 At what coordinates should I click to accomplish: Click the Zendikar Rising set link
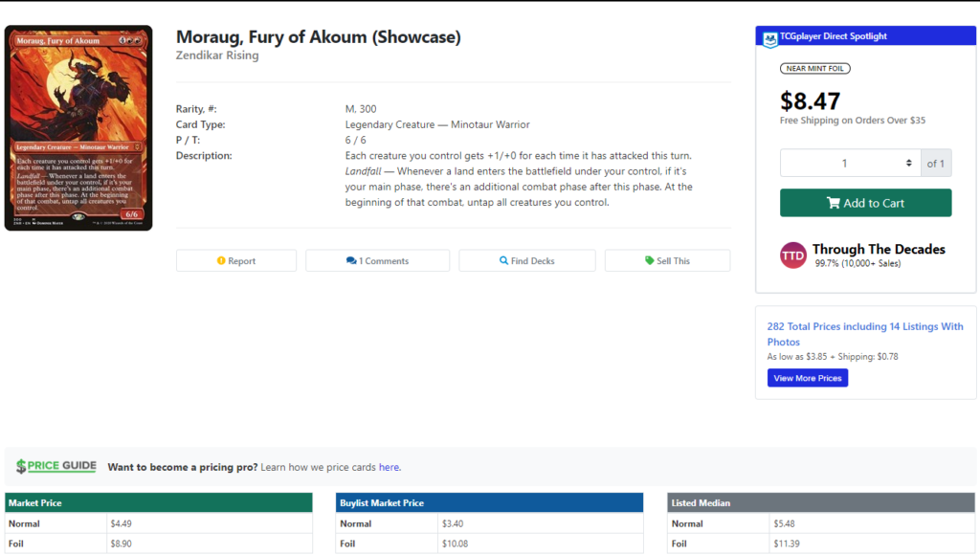coord(217,55)
